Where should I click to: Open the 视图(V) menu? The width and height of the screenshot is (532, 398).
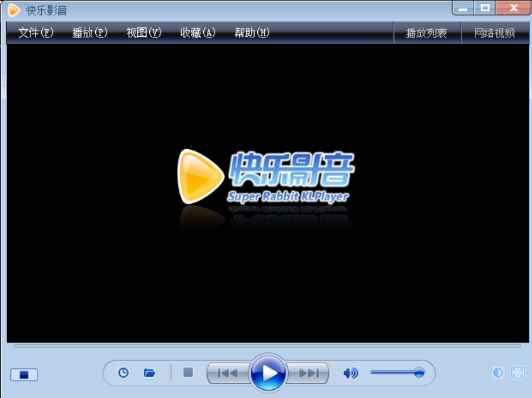click(x=143, y=32)
